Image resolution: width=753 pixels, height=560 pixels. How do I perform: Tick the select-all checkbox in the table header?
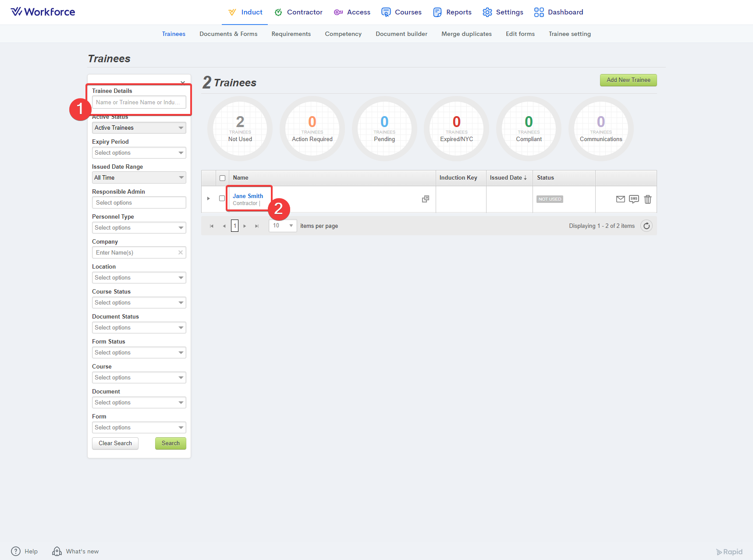(222, 178)
